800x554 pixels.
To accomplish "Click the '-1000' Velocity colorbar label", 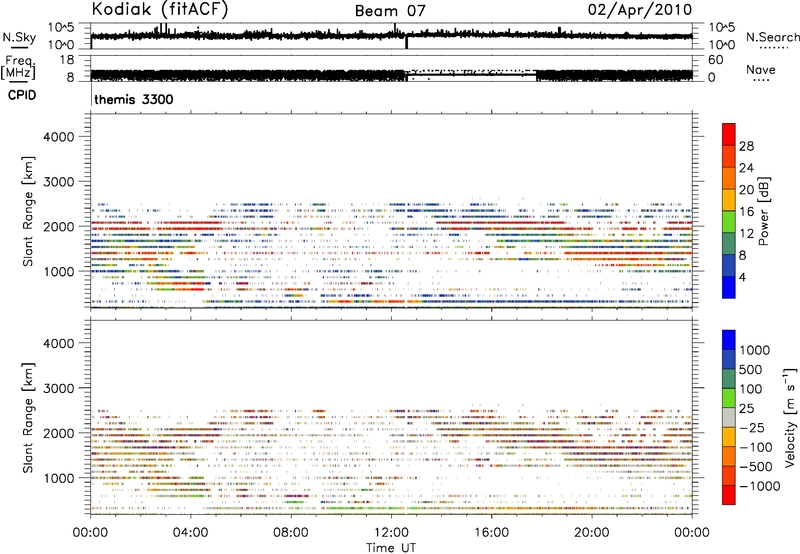I will [760, 486].
